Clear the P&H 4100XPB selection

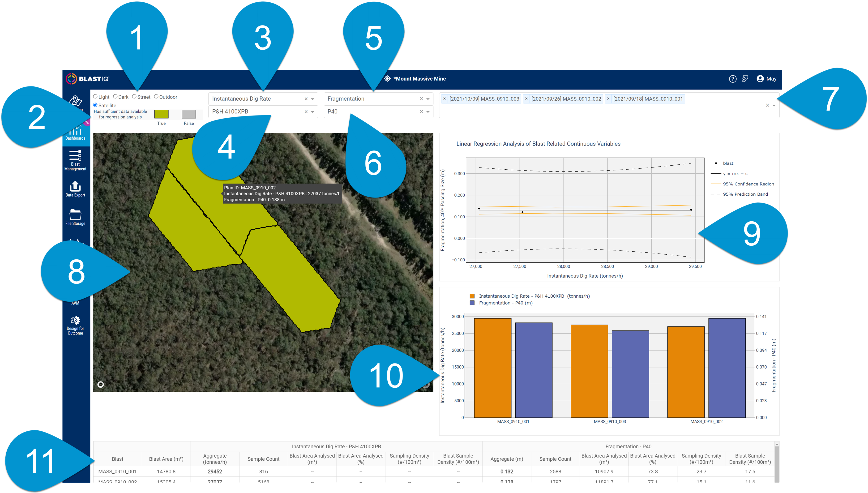[306, 112]
